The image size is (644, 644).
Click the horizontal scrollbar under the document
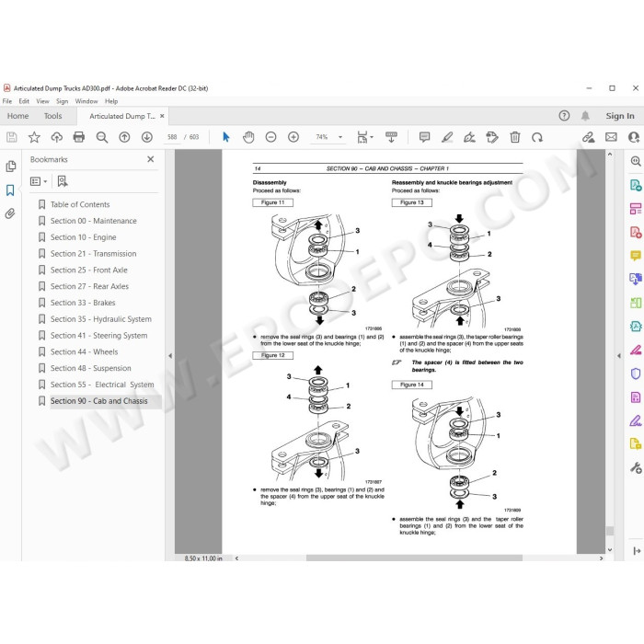pos(414,558)
